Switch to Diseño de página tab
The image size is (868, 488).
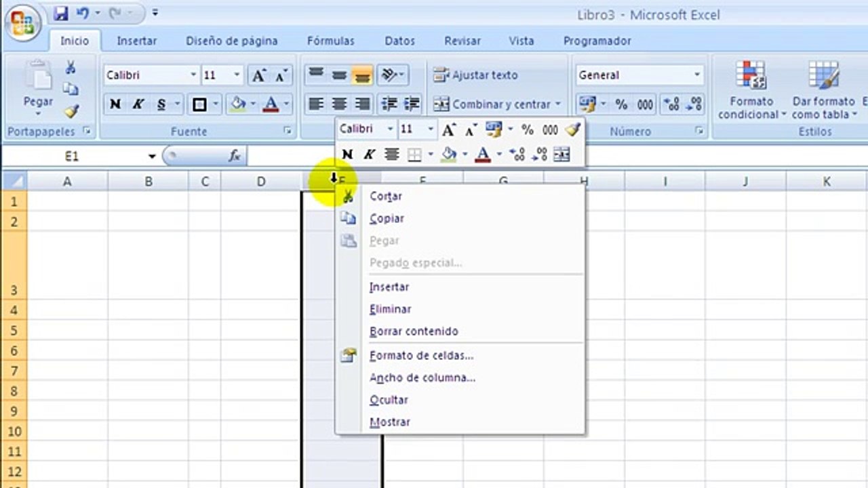point(232,41)
